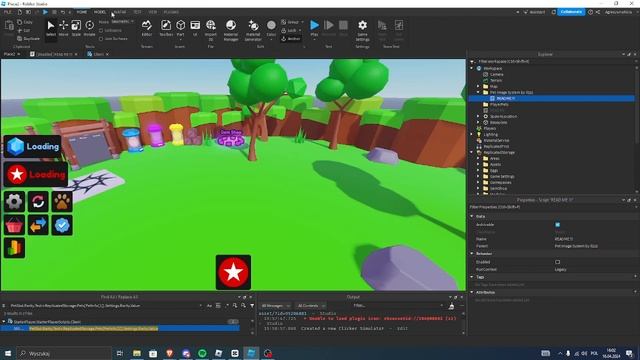This screenshot has height=360, width=640.
Task: Click the red refresh arrows game button
Action: [38, 201]
